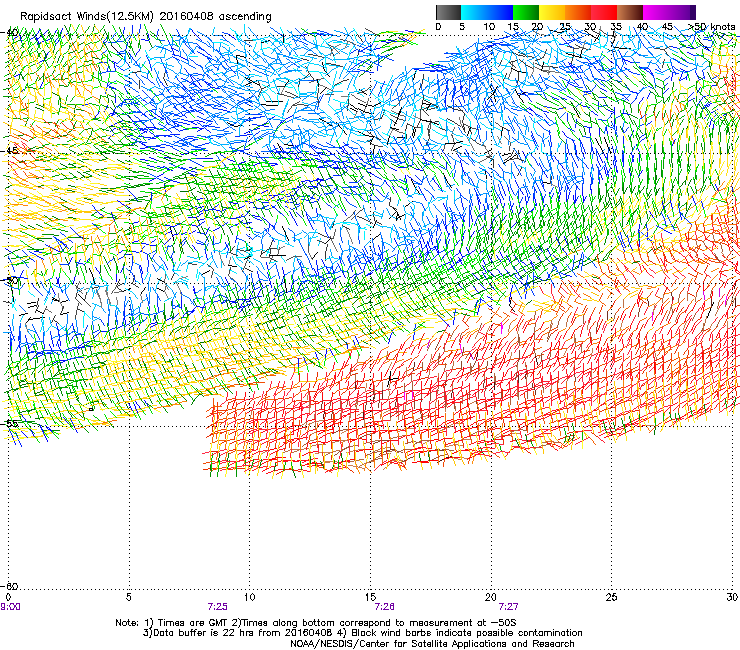Click the -45 latitude axis label

click(x=9, y=151)
